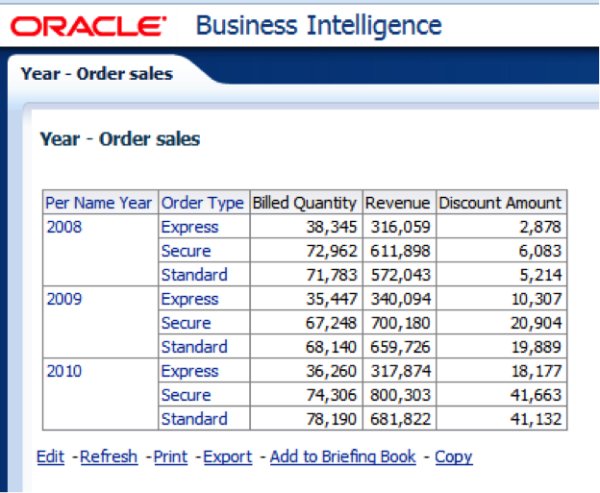Drill into year 2009
The image size is (600, 493).
64,299
